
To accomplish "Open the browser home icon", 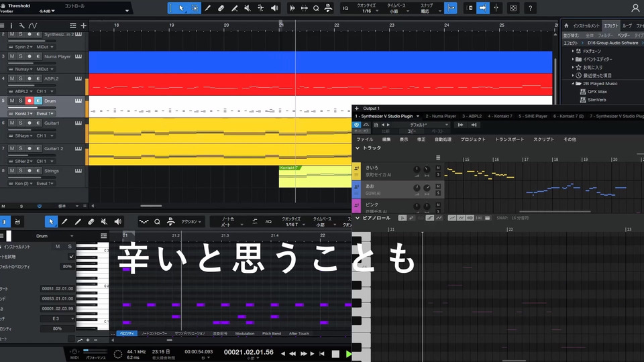I will (x=566, y=25).
